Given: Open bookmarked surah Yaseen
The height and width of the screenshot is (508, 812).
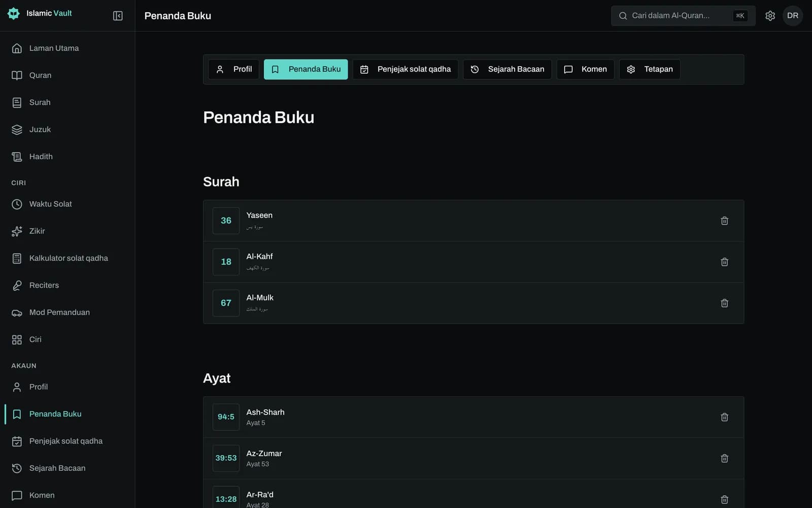Looking at the screenshot, I should click(473, 220).
